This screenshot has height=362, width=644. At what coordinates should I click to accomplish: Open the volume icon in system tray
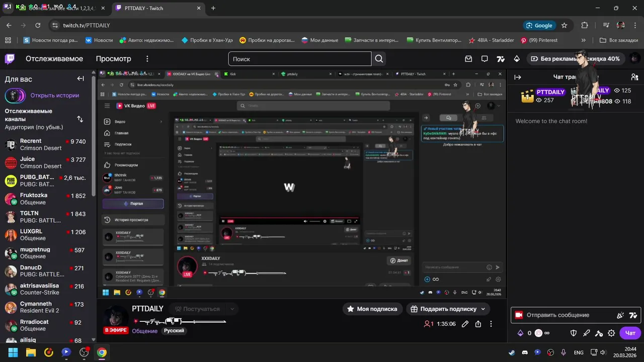point(603,352)
